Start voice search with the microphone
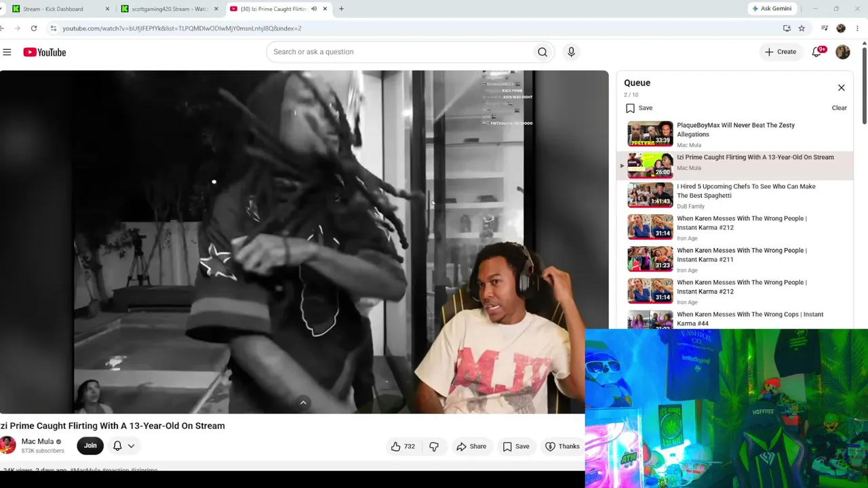 [x=571, y=52]
